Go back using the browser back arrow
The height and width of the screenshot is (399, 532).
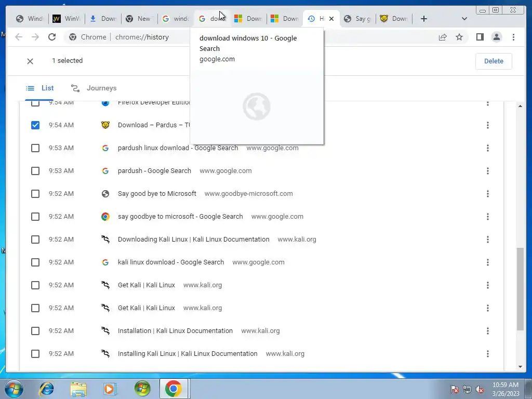pos(19,37)
